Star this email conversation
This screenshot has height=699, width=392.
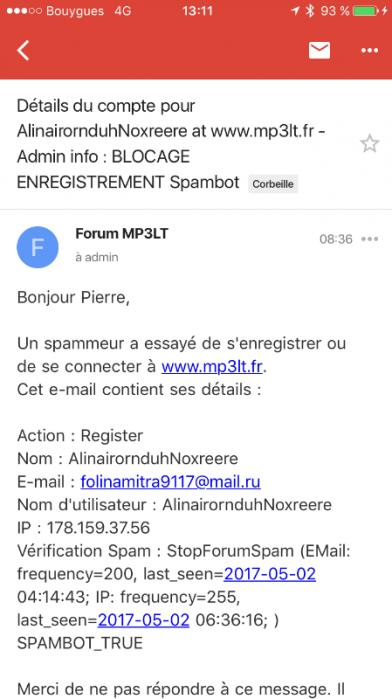tap(369, 144)
